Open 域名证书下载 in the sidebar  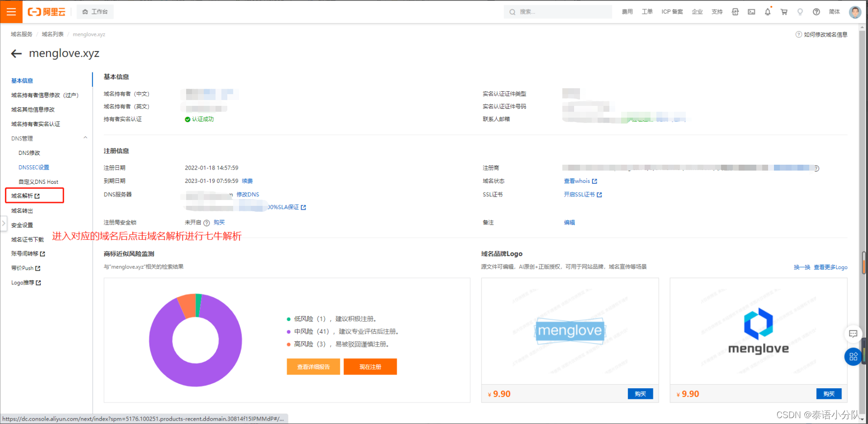coord(27,240)
